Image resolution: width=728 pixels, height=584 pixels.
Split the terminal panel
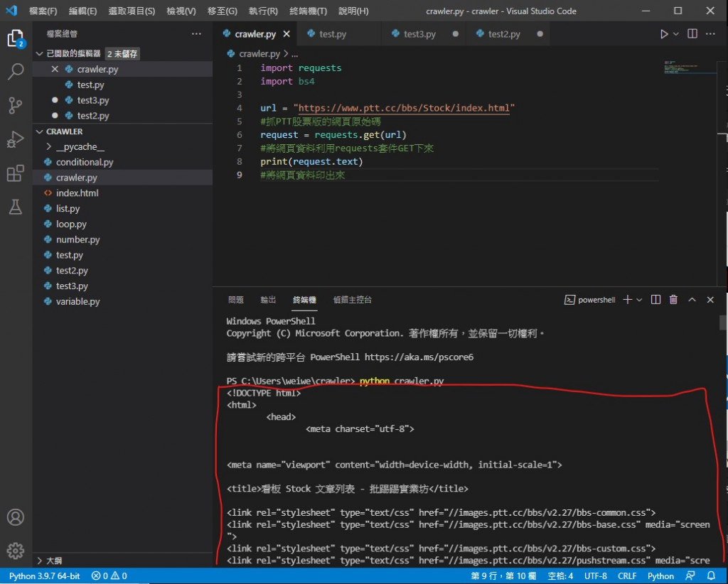coord(655,300)
